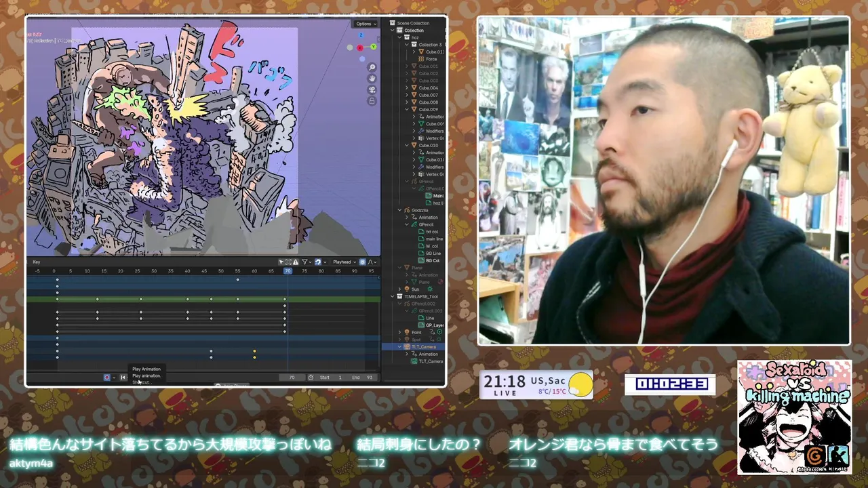
Task: Open the Key menu in the timeline
Action: (37, 262)
